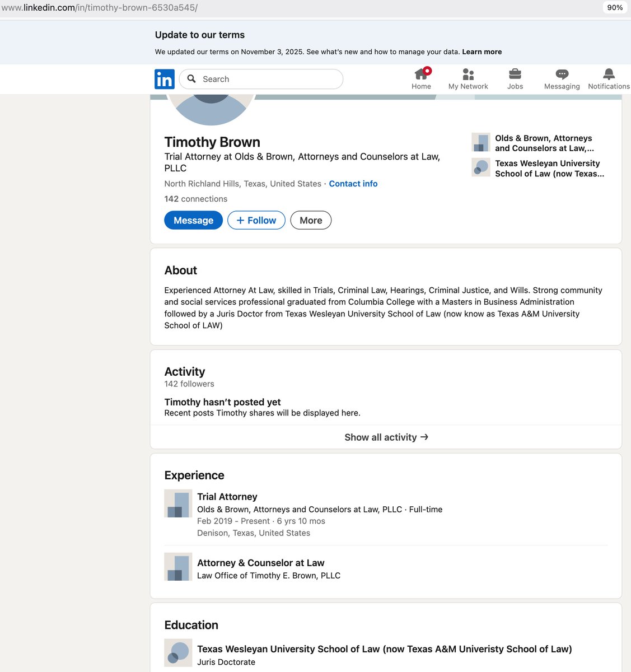Follow Timothy Brown
631x672 pixels.
point(256,220)
